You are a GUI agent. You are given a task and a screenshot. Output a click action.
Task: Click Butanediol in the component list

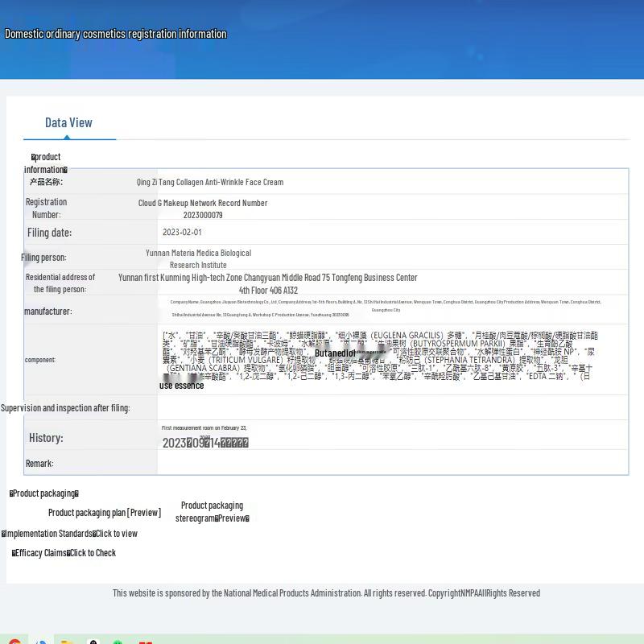tap(335, 353)
